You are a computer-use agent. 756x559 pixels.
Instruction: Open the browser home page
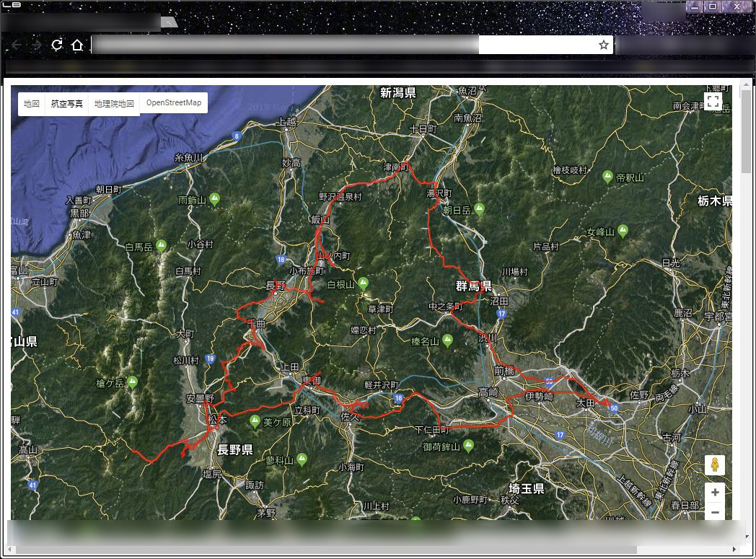(77, 45)
